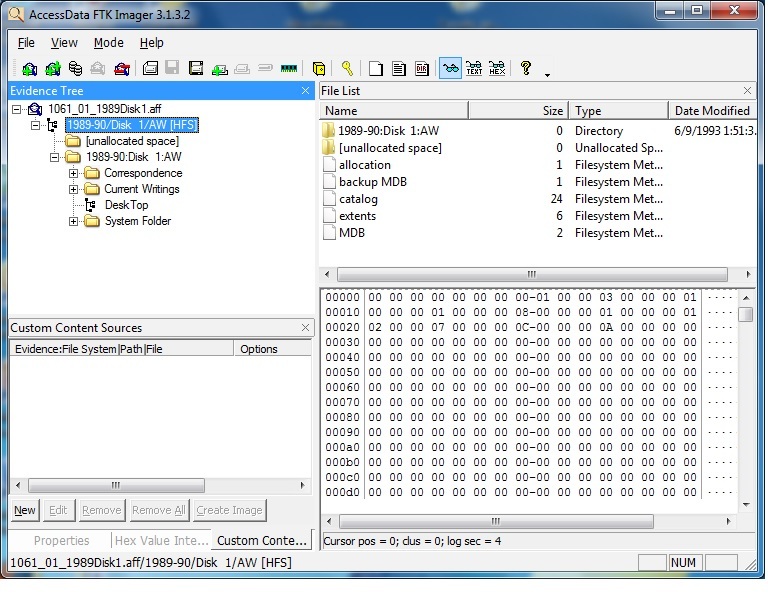Image resolution: width=768 pixels, height=614 pixels.
Task: Click the Evidence:File System|Path|File column header
Action: pyautogui.click(x=121, y=349)
